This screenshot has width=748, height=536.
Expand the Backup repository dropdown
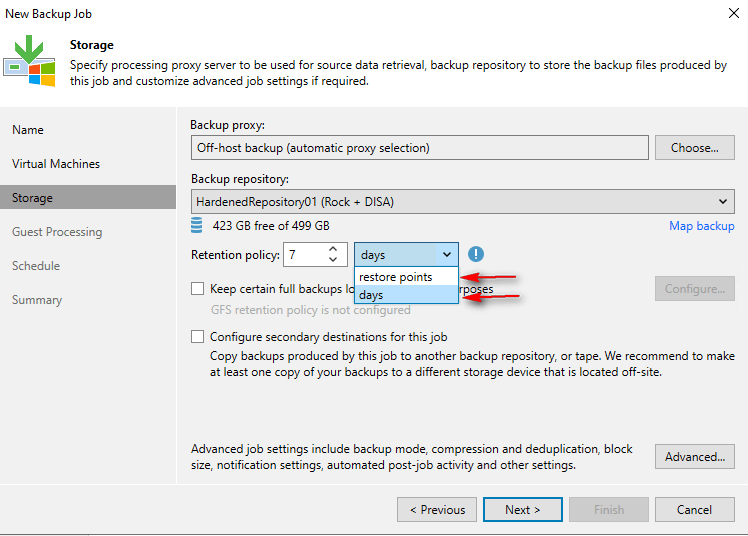pos(723,201)
